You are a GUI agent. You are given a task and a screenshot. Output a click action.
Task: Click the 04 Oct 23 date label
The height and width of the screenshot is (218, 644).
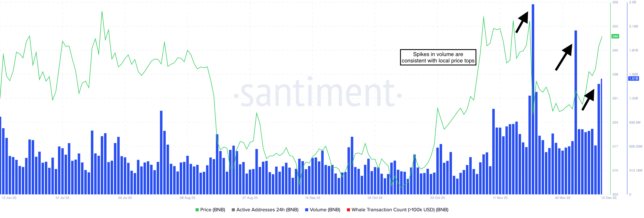click(x=375, y=198)
